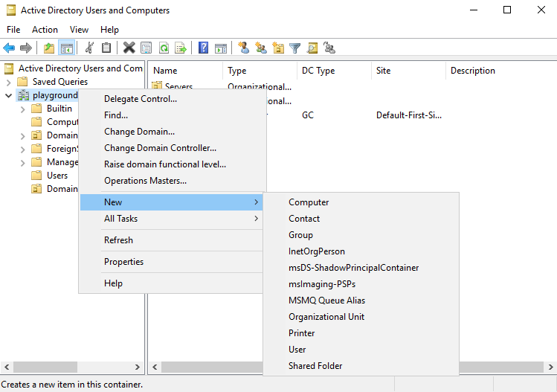Click the application icon in title bar

tap(11, 10)
